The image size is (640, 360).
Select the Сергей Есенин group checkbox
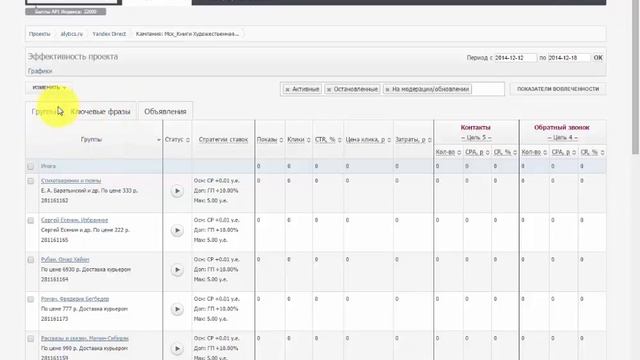[31, 220]
